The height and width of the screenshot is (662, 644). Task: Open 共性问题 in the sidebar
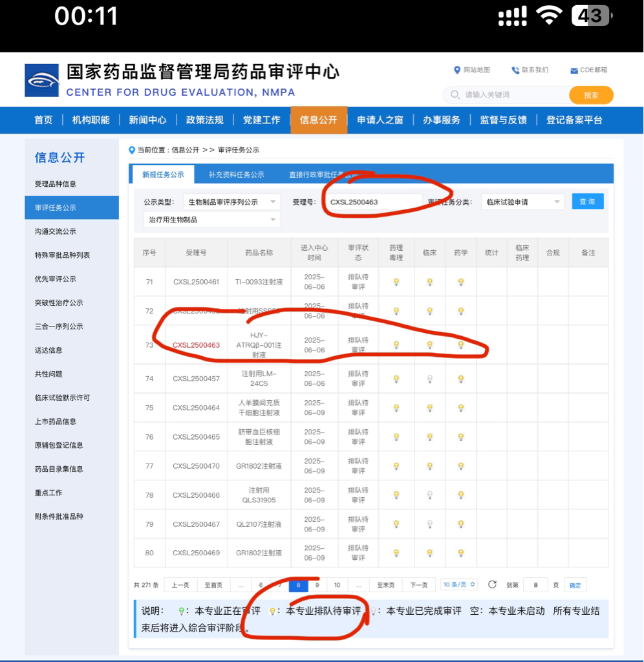(x=48, y=374)
